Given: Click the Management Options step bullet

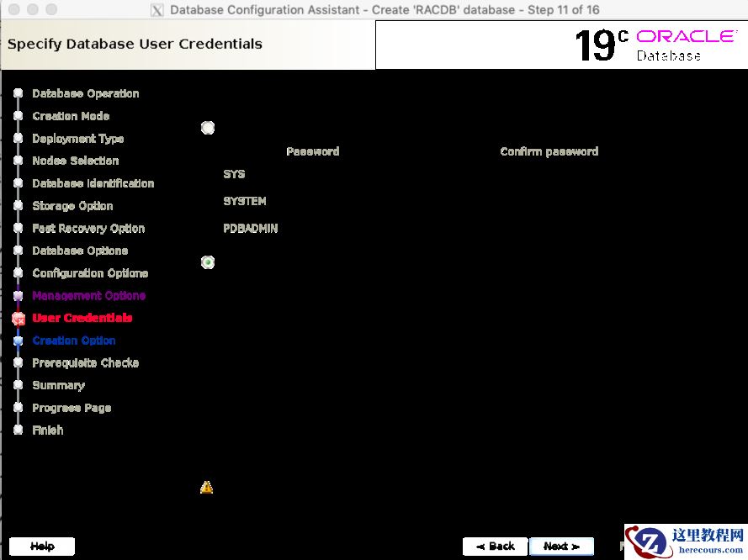Looking at the screenshot, I should pyautogui.click(x=19, y=295).
